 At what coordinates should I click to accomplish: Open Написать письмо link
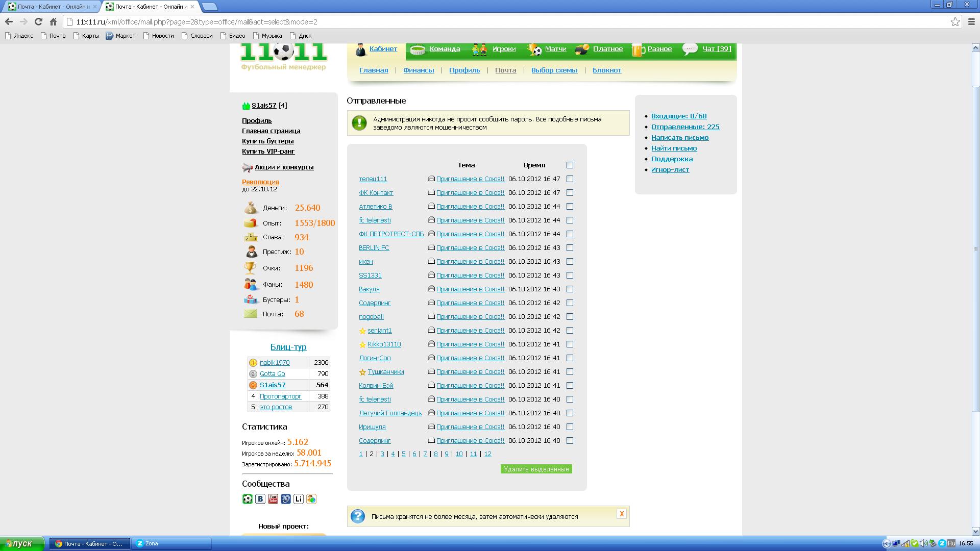click(679, 138)
